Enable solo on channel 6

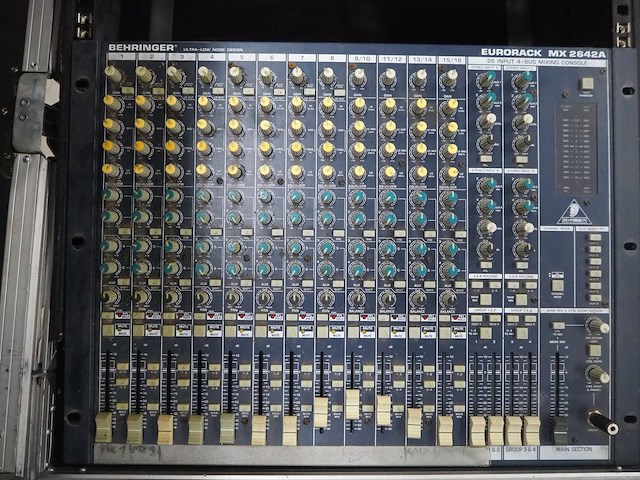261,317
